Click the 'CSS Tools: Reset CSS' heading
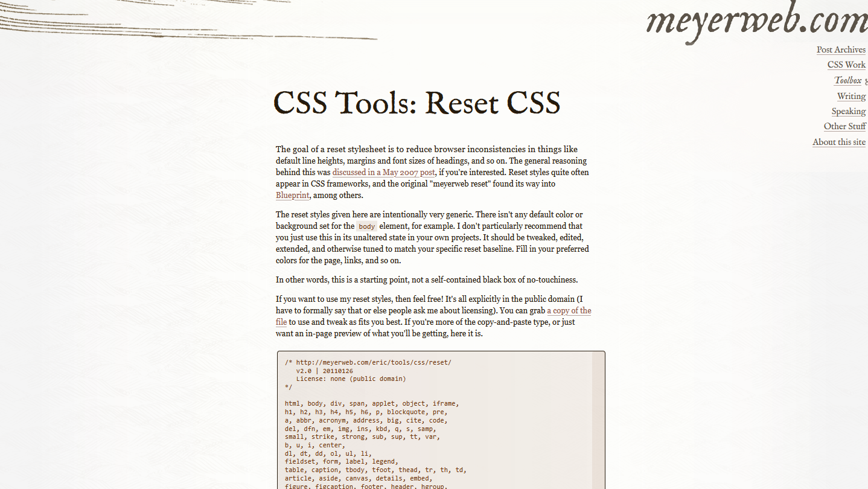The image size is (868, 489). coord(416,103)
